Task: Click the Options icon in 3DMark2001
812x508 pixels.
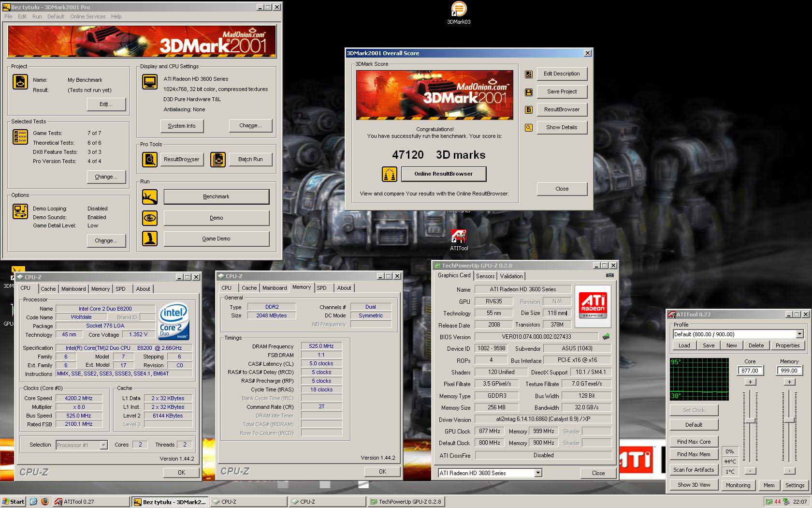Action: (20, 211)
